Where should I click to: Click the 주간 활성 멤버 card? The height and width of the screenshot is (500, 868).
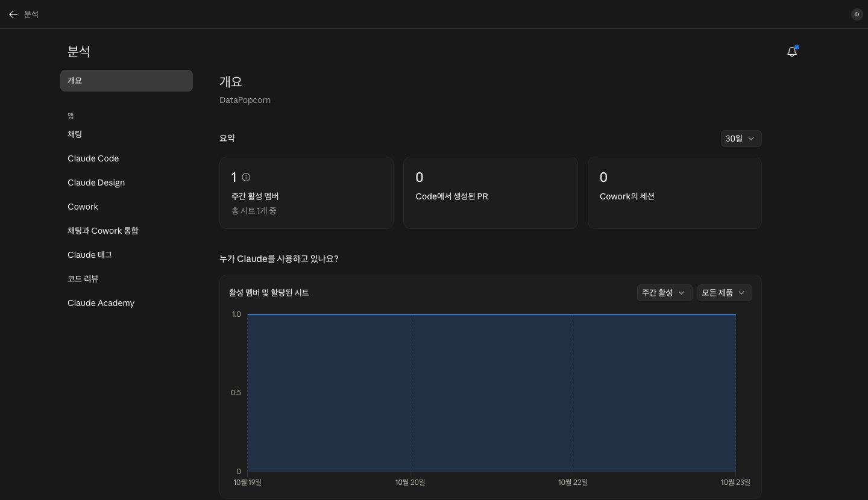(306, 193)
